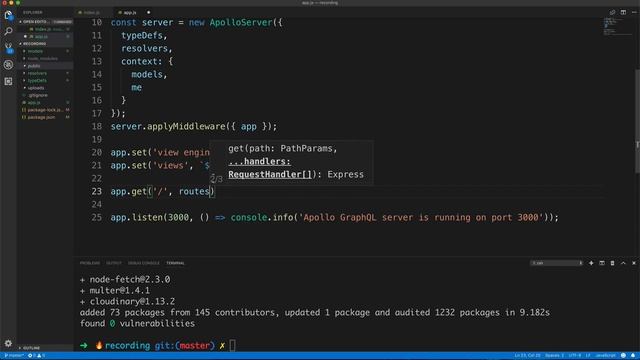Open the editor More Actions ellipsis
Image resolution: width=640 pixels, height=360 pixels.
tap(634, 12)
